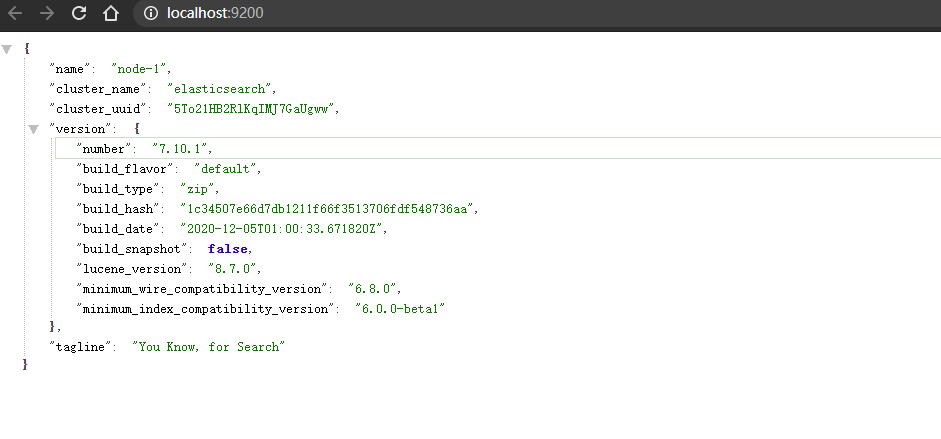Click the build_hash value string
941x439 pixels.
coord(328,208)
